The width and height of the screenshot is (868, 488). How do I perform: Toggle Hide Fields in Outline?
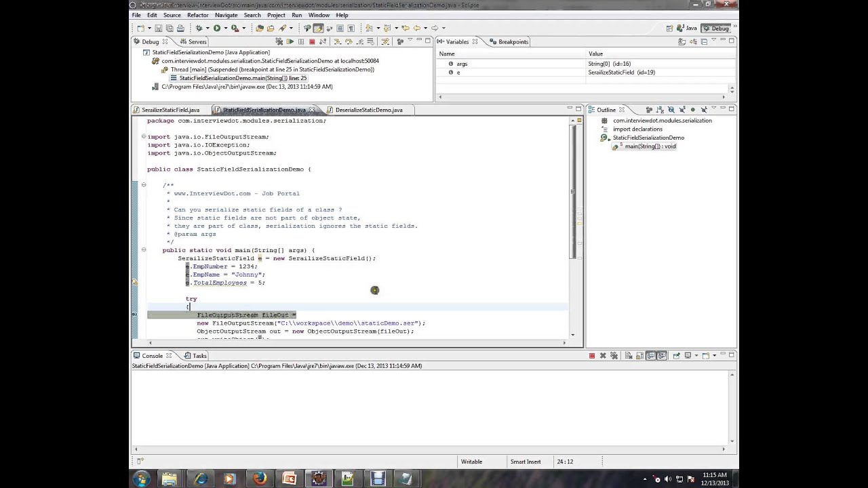point(671,109)
